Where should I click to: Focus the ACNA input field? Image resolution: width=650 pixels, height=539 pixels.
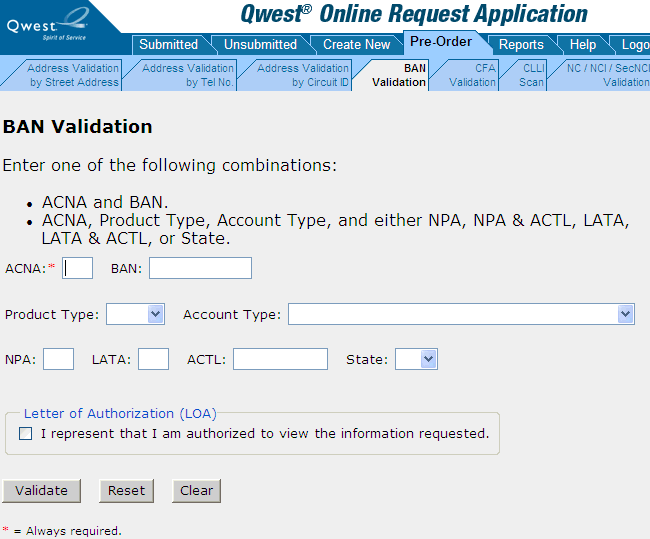pyautogui.click(x=78, y=268)
